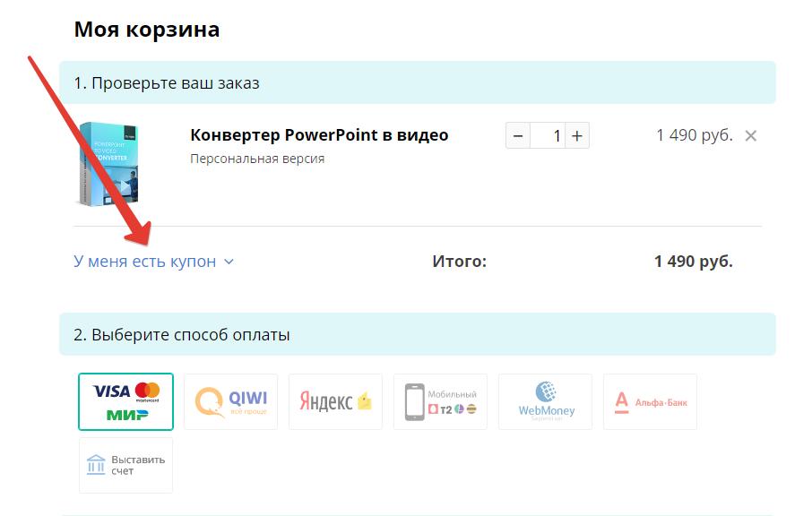The image size is (812, 516).
Task: Click the quantity input field
Action: (548, 136)
